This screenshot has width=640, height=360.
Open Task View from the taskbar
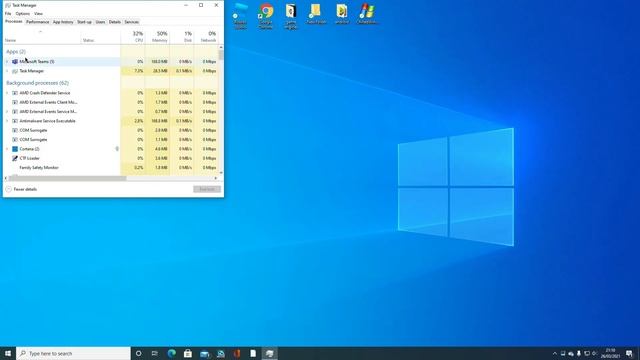155,353
